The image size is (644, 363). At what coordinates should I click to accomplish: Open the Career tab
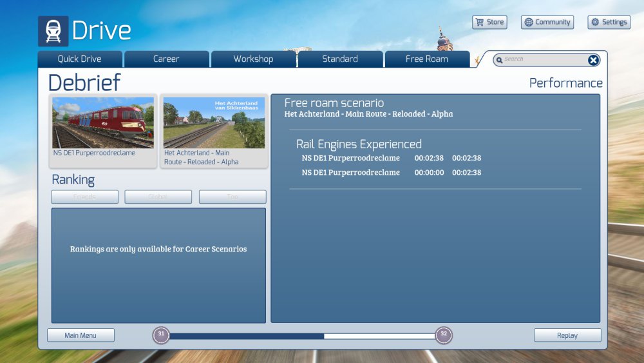tap(166, 59)
